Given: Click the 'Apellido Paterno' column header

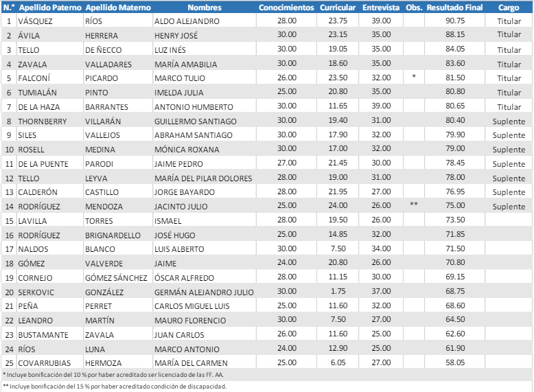Looking at the screenshot, I should point(50,8).
